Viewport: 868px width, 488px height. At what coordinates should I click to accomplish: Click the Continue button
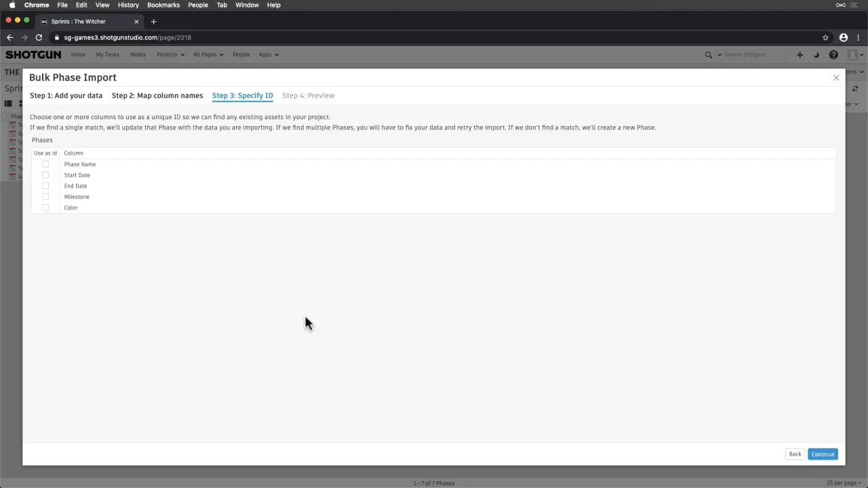823,454
